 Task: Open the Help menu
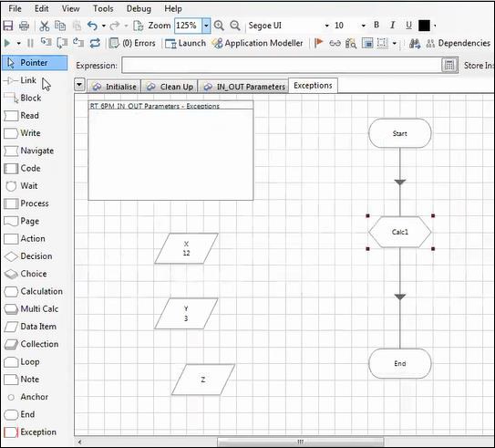[173, 8]
